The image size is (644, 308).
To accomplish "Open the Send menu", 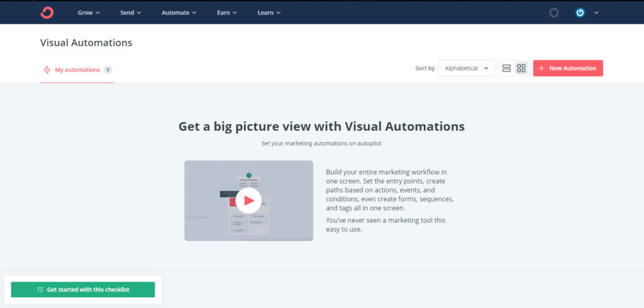I will pyautogui.click(x=131, y=13).
